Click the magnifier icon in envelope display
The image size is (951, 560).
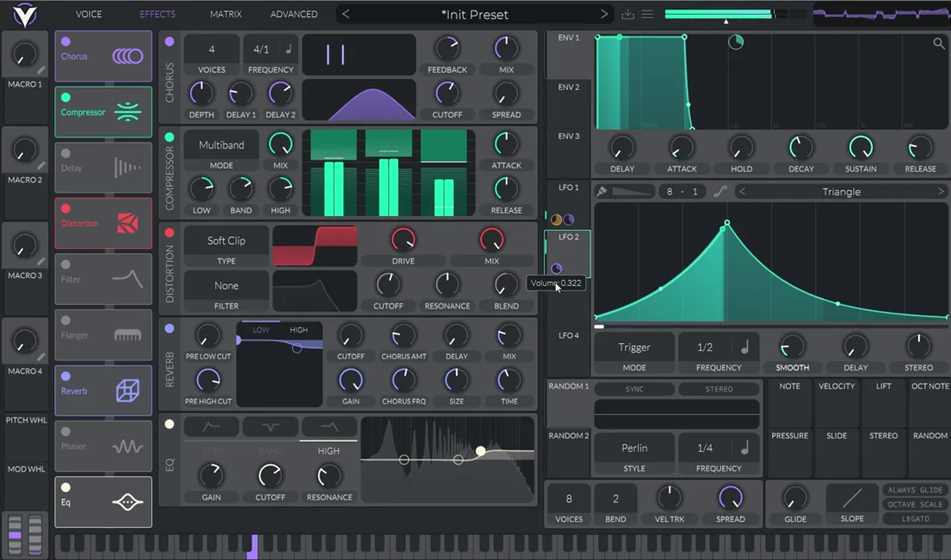click(x=938, y=43)
